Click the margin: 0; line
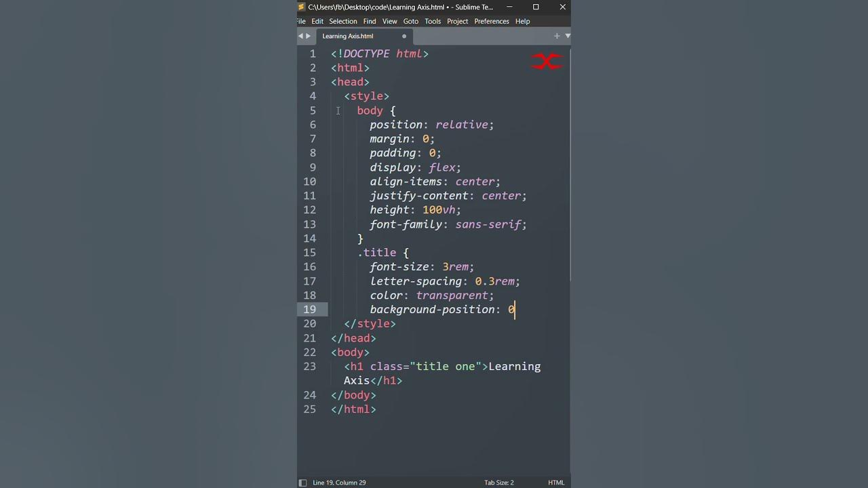This screenshot has height=488, width=868. click(x=402, y=139)
